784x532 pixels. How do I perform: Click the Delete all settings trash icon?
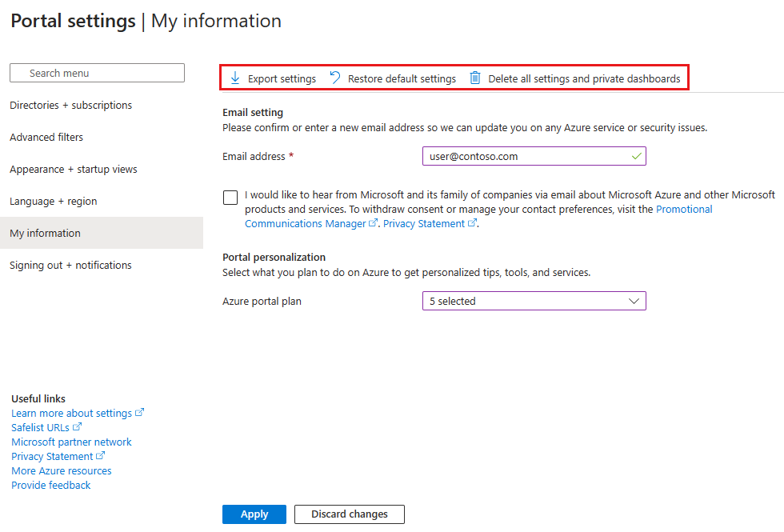pos(475,78)
